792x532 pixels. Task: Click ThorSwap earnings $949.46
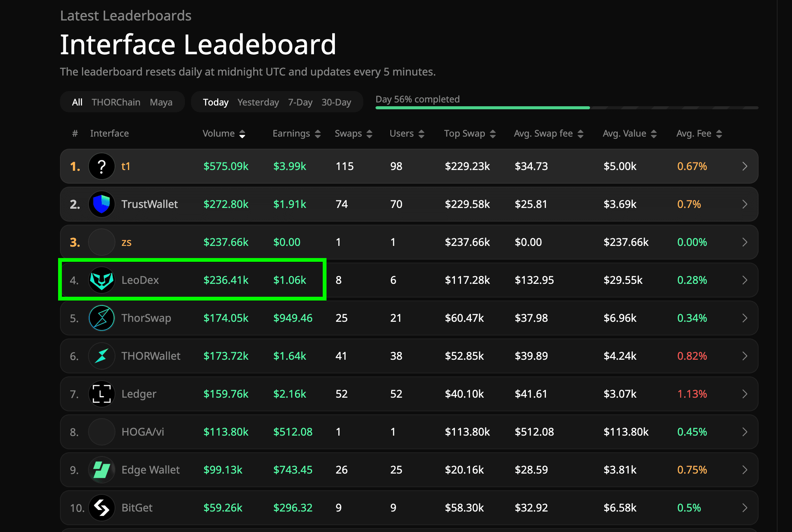[x=293, y=318]
